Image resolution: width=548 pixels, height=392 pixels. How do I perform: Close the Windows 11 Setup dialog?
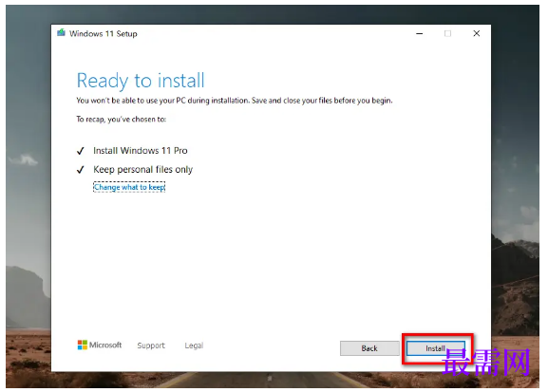click(476, 33)
